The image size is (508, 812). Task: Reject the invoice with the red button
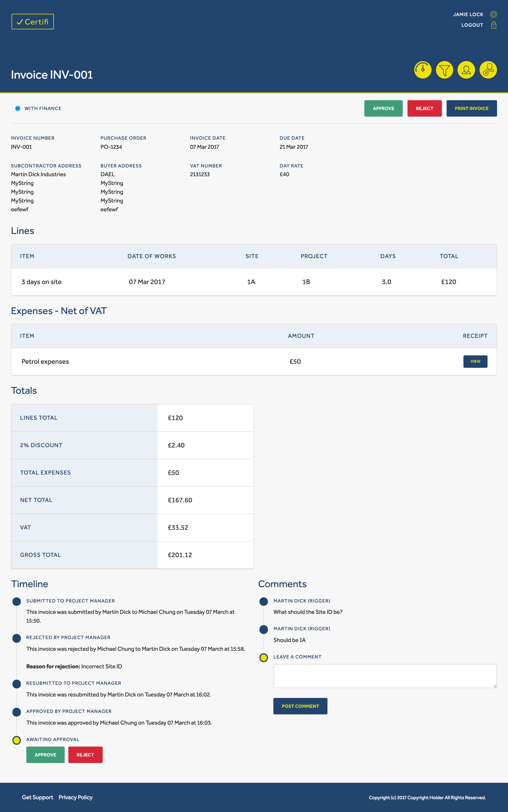[425, 108]
